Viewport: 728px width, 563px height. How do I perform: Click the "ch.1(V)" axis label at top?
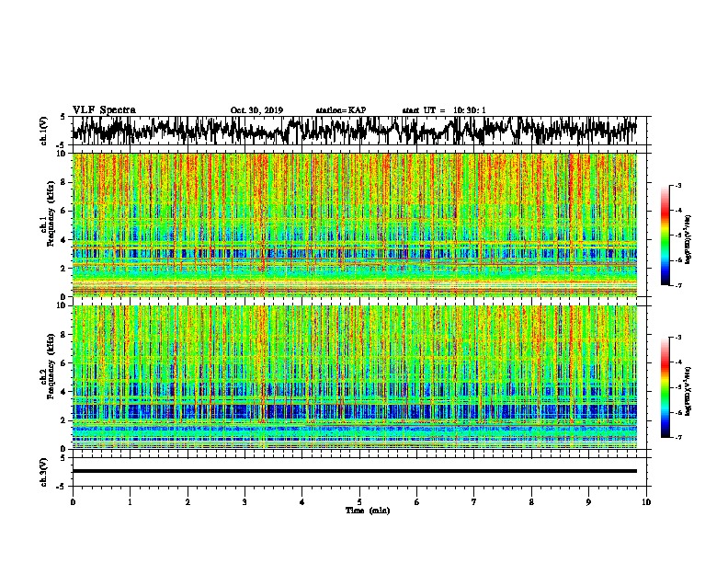44,131
